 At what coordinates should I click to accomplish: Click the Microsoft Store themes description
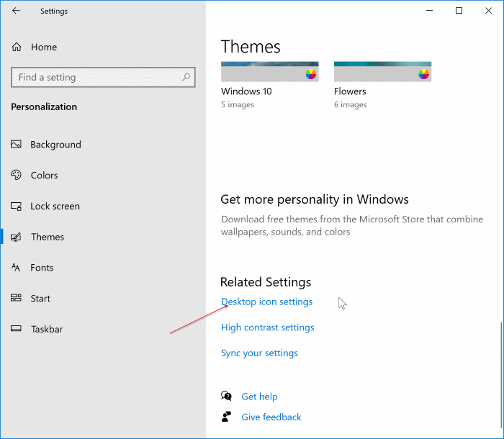pos(352,225)
